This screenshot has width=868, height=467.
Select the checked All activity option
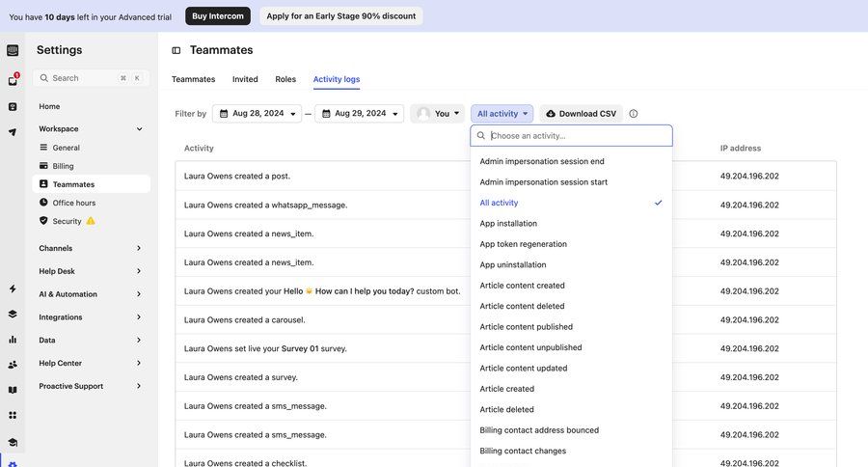click(571, 203)
